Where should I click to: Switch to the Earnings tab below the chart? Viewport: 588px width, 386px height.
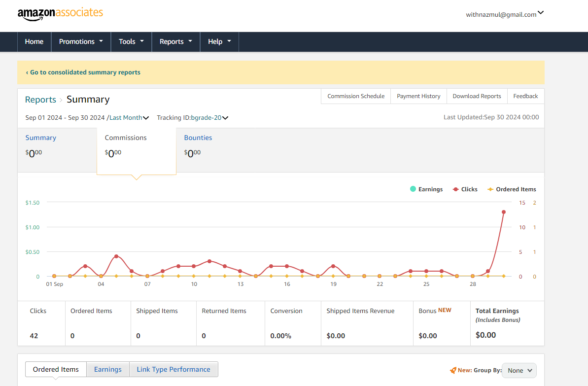coord(107,370)
